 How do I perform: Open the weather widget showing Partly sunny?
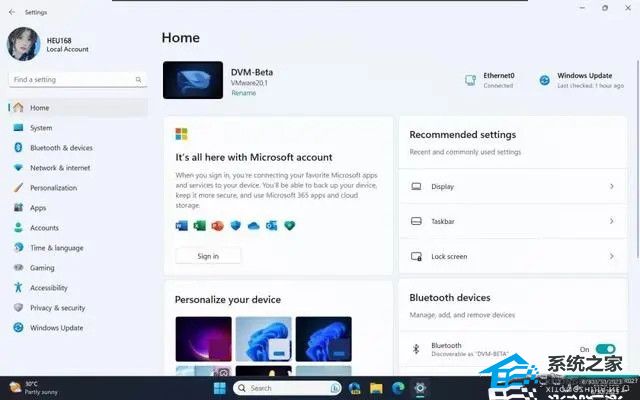(x=33, y=388)
